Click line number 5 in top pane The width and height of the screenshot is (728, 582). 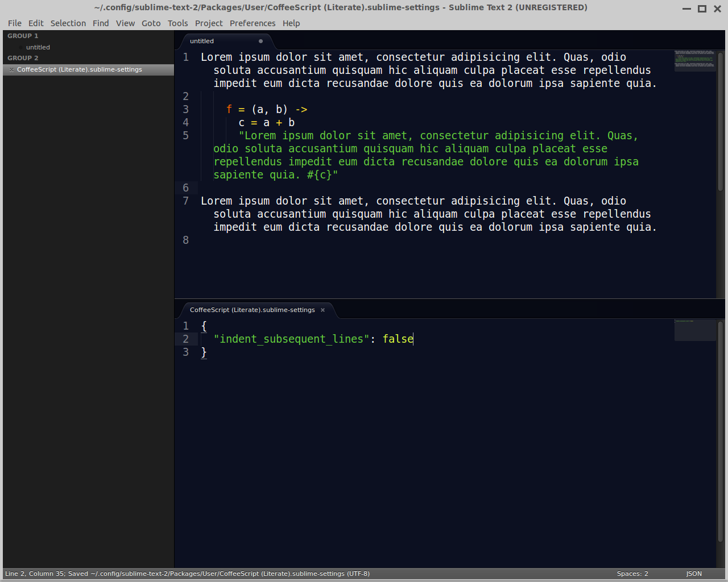pyautogui.click(x=185, y=136)
